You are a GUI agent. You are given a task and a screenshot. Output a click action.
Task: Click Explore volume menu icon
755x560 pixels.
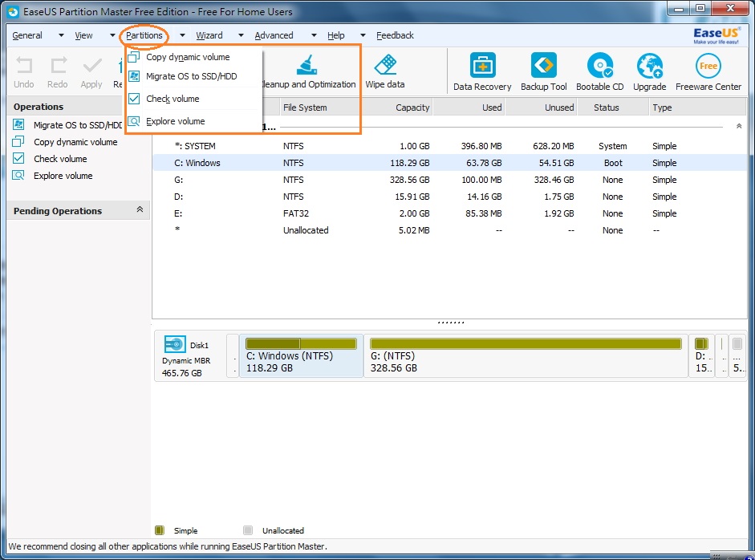(134, 121)
